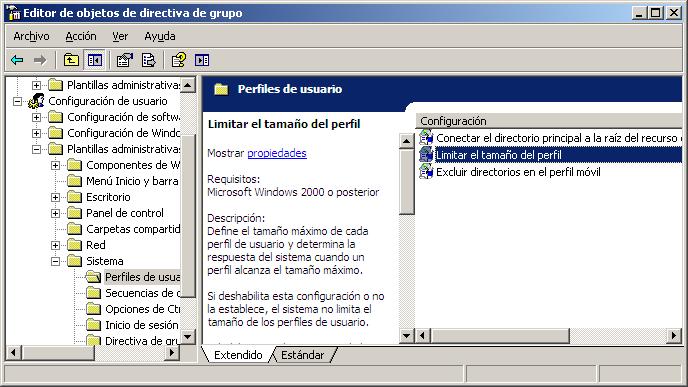Click the Back arrow toolbar icon

pyautogui.click(x=17, y=60)
